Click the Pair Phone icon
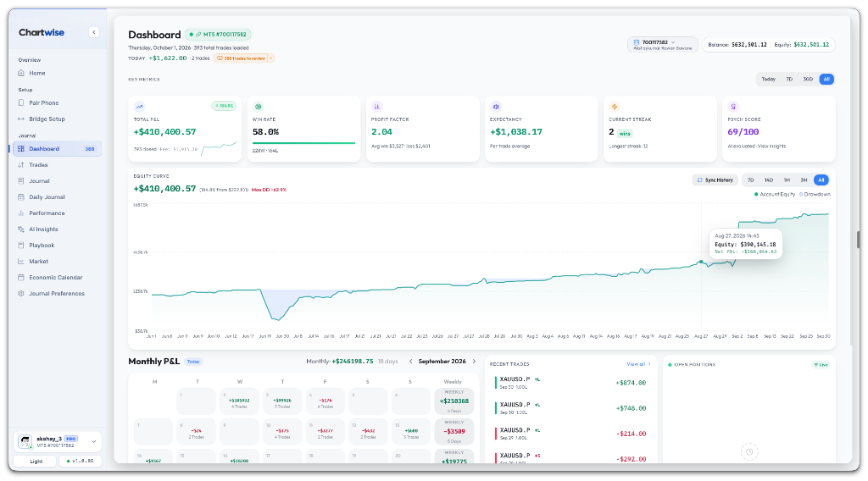 point(21,102)
